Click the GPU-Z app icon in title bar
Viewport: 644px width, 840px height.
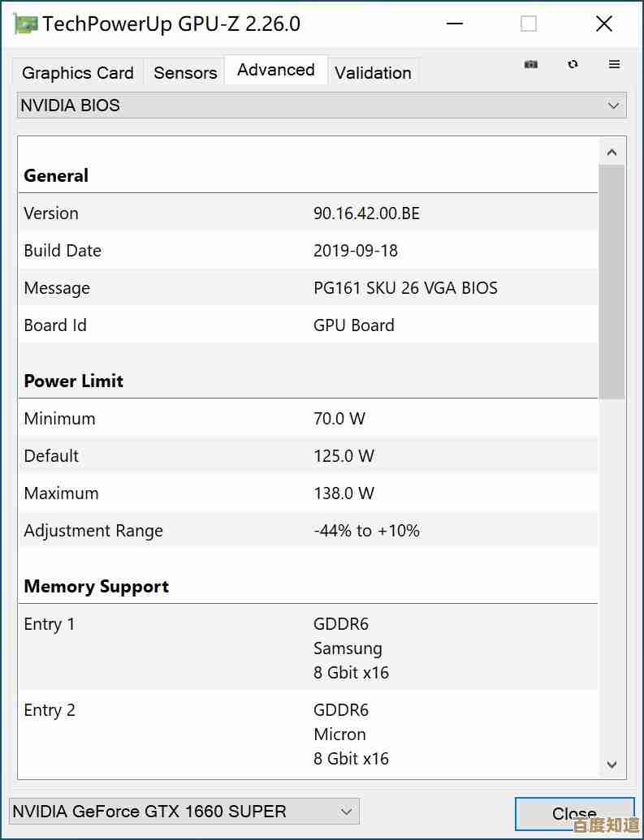click(x=26, y=24)
